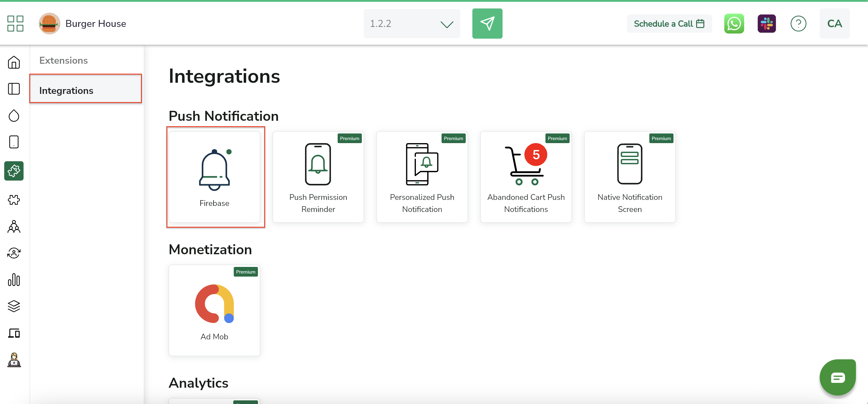Open the apps grid menu icon

point(15,24)
